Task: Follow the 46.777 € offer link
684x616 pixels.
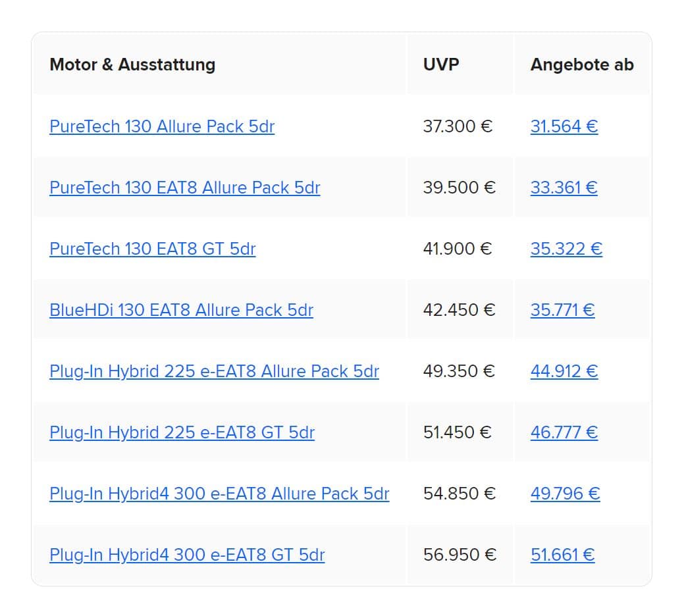Action: 564,432
